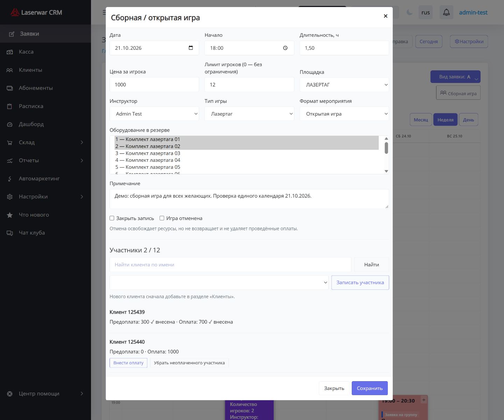Close the Сборная / открытая игра dialog with X
Viewport: 504px width, 420px height.
(x=385, y=16)
